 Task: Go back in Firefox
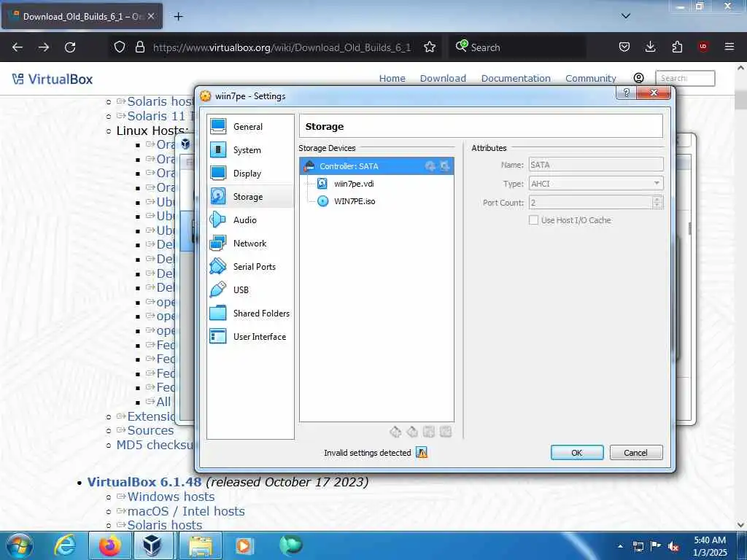coord(18,47)
